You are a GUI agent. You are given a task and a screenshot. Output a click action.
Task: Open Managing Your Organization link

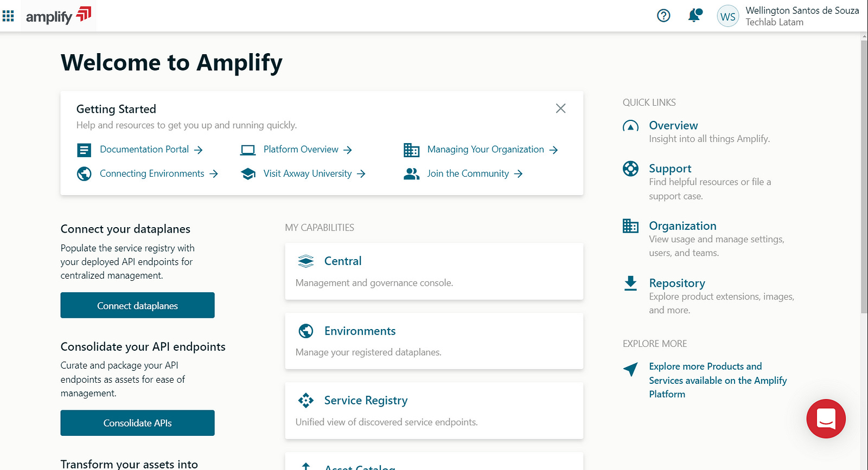(x=486, y=149)
